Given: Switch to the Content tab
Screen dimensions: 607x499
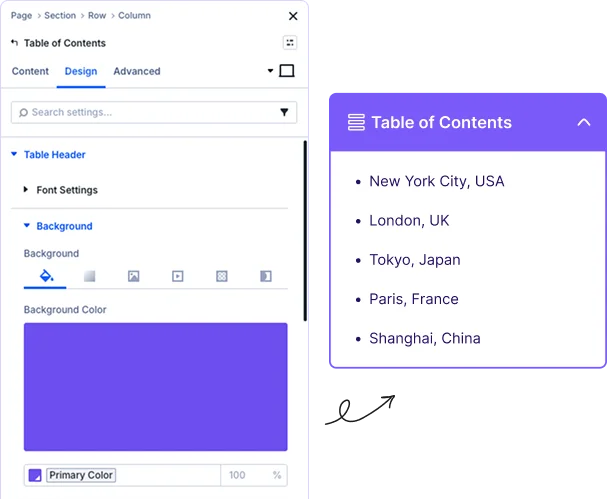Looking at the screenshot, I should coord(30,72).
